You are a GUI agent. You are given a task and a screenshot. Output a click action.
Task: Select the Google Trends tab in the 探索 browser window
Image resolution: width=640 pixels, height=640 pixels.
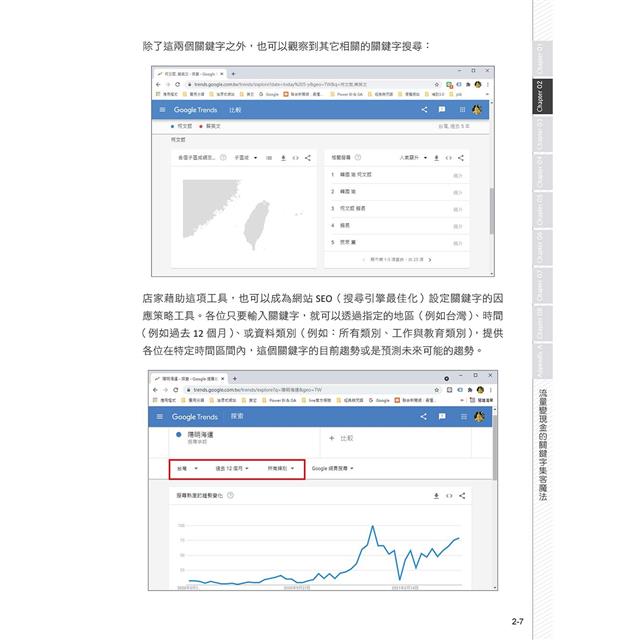tap(189, 379)
